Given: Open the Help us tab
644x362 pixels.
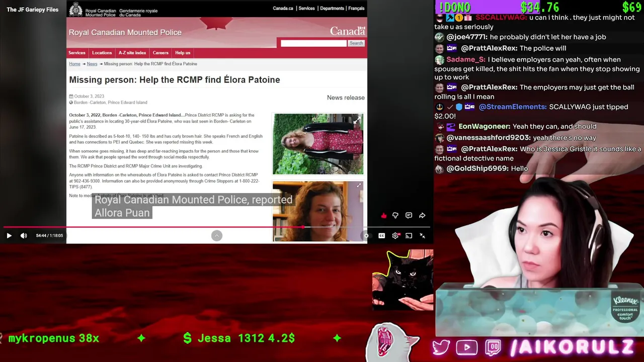Looking at the screenshot, I should click(x=183, y=53).
